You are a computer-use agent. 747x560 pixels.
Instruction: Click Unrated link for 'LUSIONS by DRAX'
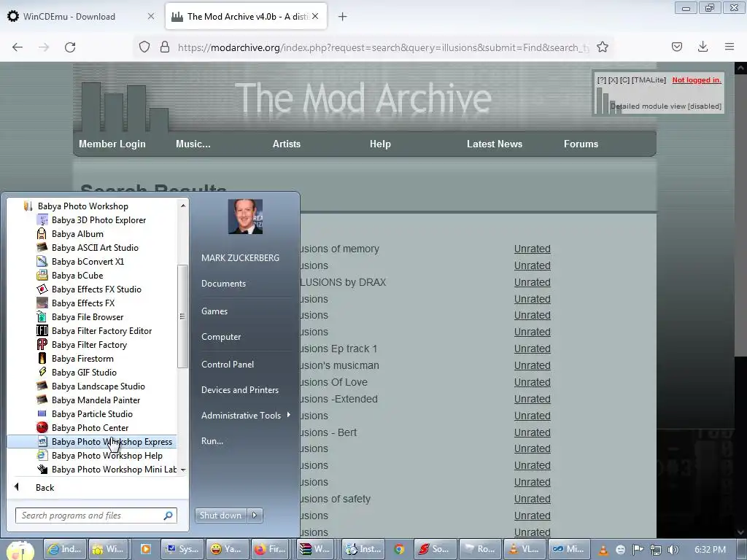(x=532, y=282)
